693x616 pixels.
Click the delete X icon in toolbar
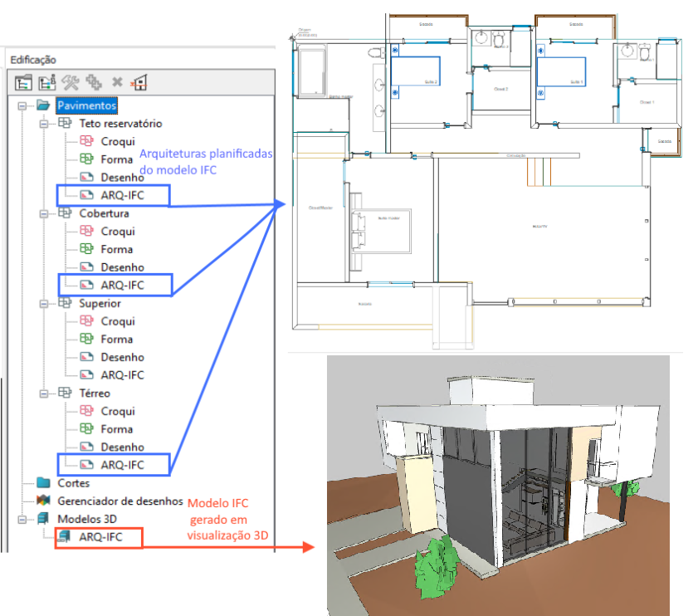click(117, 81)
